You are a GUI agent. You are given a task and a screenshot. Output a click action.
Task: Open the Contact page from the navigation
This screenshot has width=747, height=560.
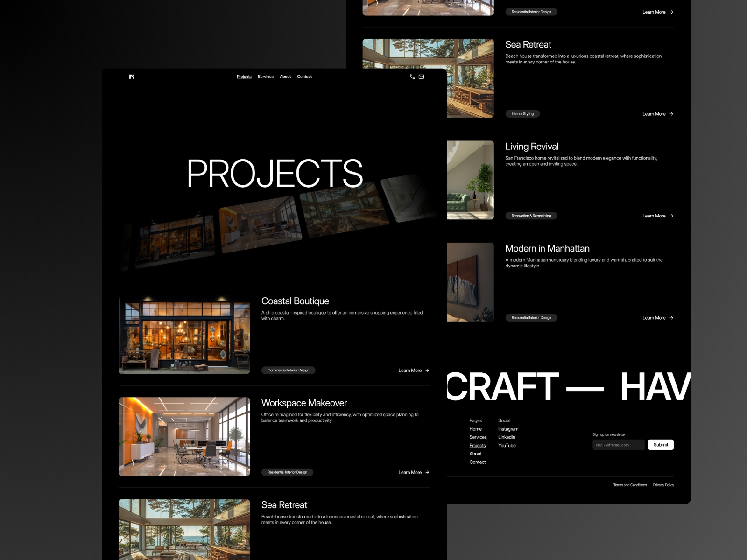click(305, 77)
